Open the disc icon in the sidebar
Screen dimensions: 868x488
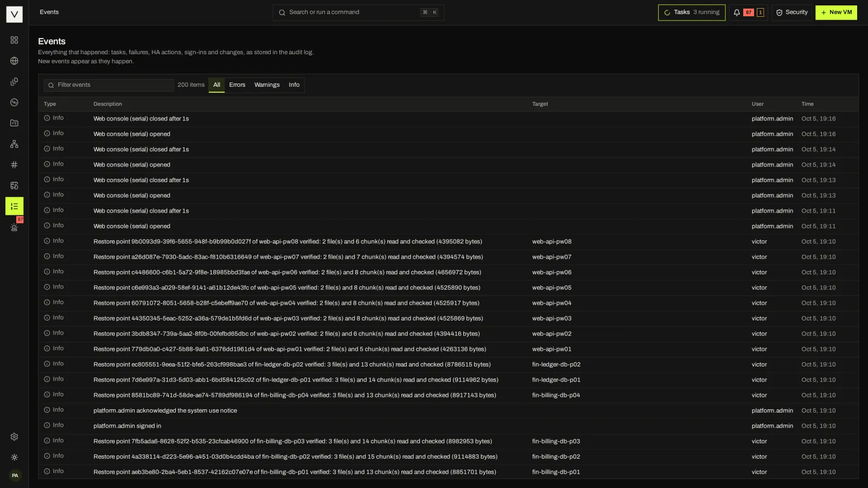coord(14,102)
